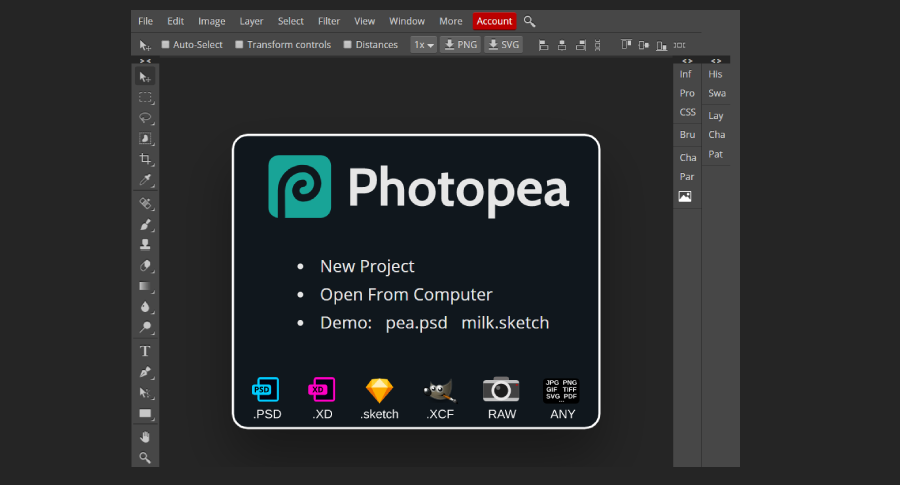Open the pea.psd demo file
Viewport: 900px width, 485px height.
click(416, 323)
